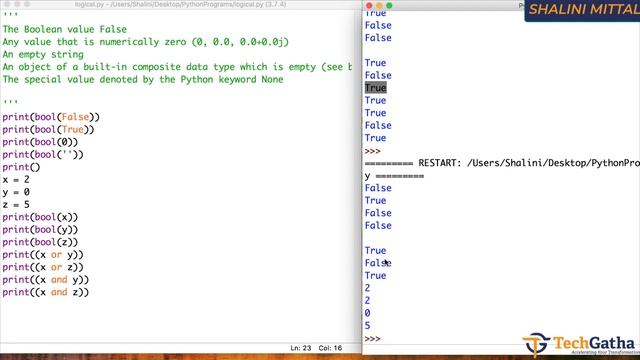Place cursor on print(bool(x)) line
Screen dimensions: 640x360
click(x=40, y=217)
